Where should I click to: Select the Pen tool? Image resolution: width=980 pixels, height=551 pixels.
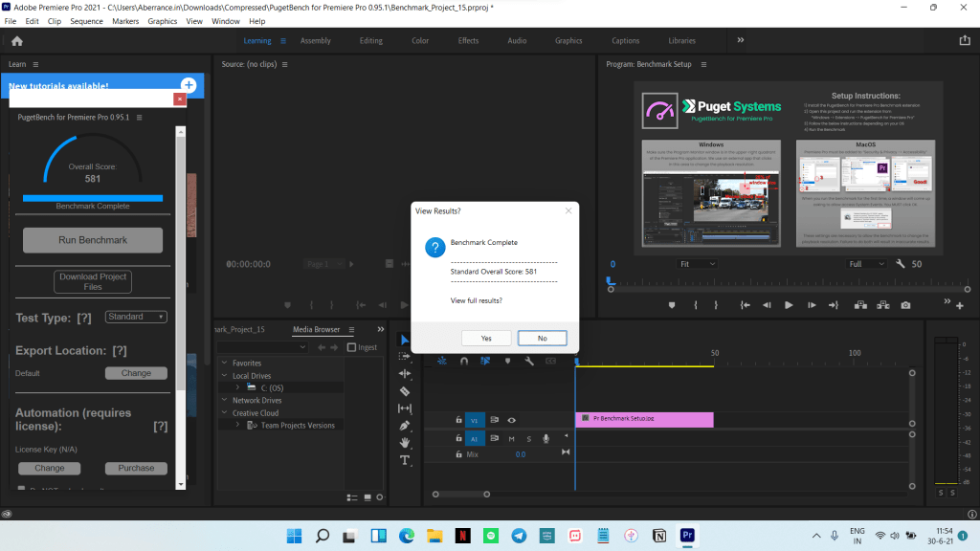(405, 426)
